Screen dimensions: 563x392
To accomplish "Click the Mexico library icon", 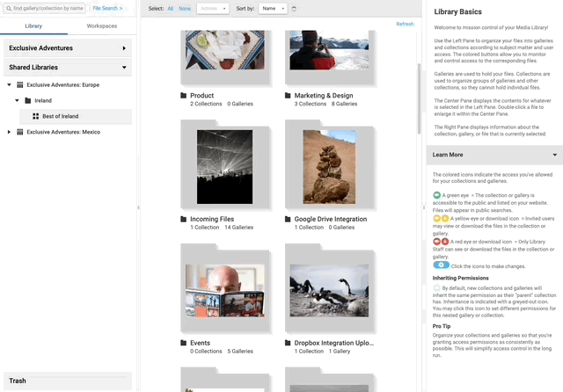I will click(19, 132).
